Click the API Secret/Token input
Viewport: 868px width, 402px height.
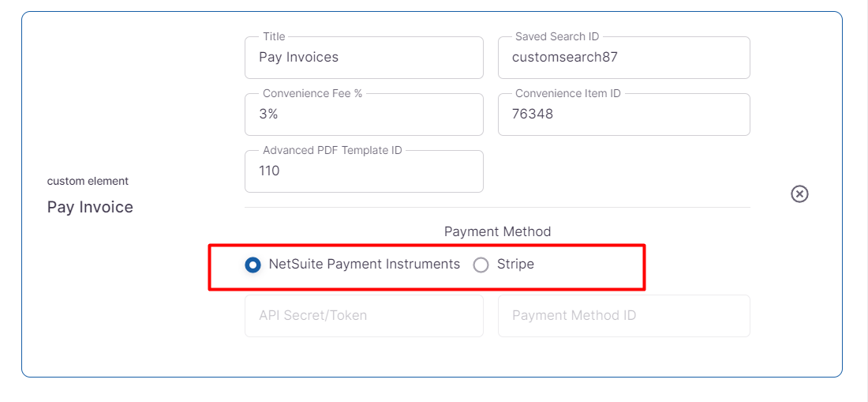[x=363, y=316]
